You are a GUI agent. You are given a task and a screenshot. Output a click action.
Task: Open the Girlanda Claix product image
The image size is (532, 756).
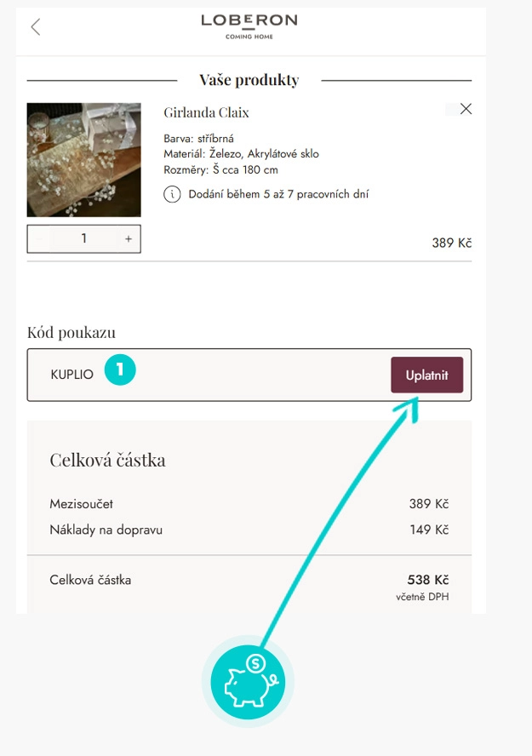click(83, 160)
